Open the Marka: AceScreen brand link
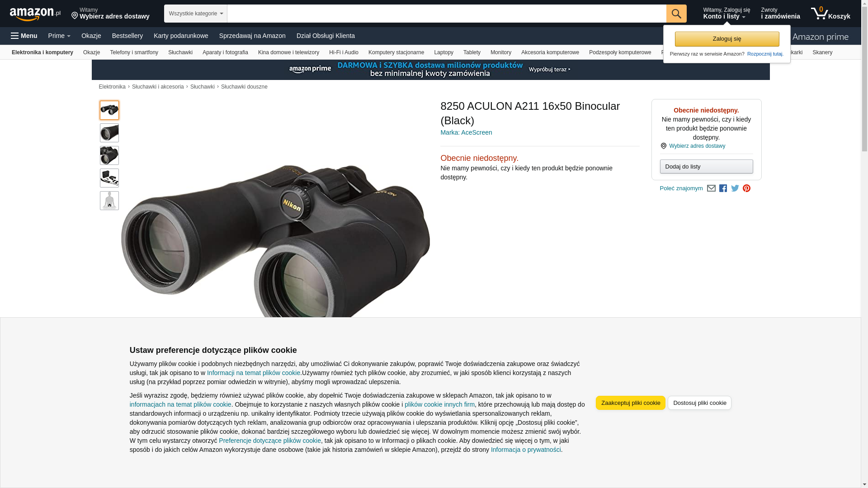The image size is (868, 488). click(x=466, y=132)
